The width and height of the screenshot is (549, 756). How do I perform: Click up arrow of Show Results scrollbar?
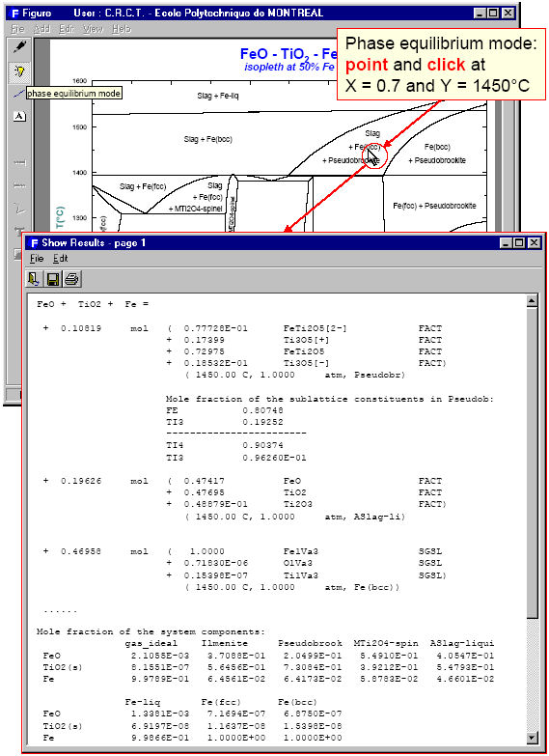(x=533, y=301)
